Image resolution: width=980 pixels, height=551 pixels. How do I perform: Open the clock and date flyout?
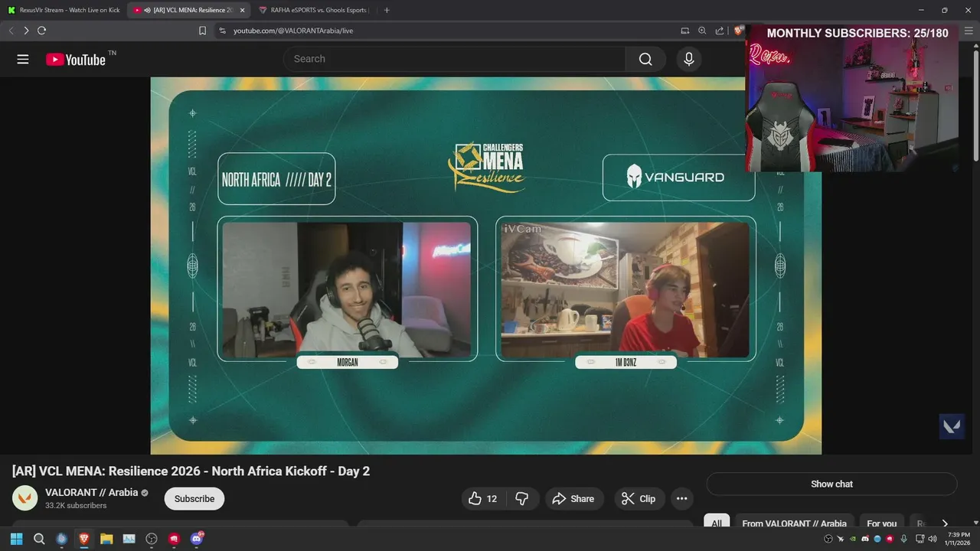(x=959, y=539)
